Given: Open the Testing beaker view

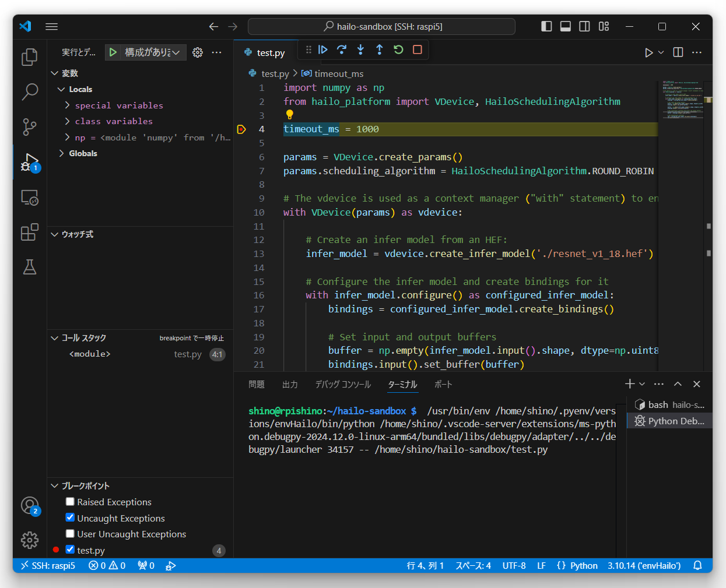Looking at the screenshot, I should (29, 267).
